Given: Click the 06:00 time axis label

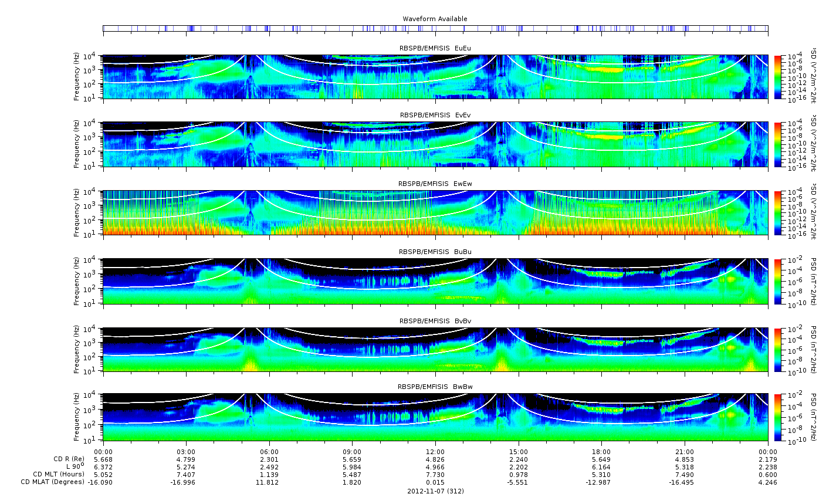Looking at the screenshot, I should pyautogui.click(x=269, y=452).
